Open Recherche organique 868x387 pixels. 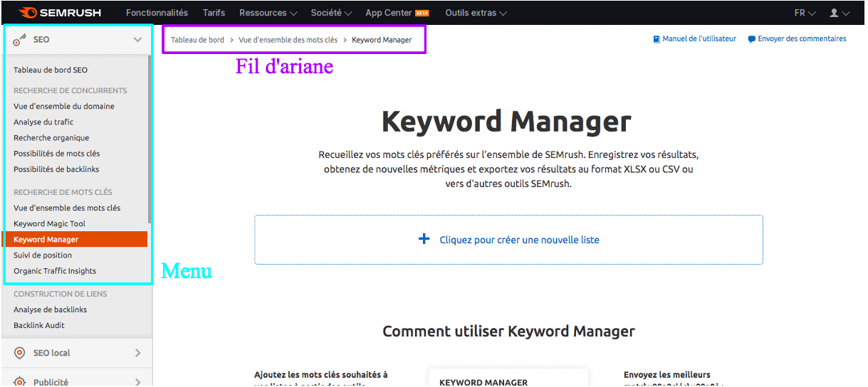(51, 137)
